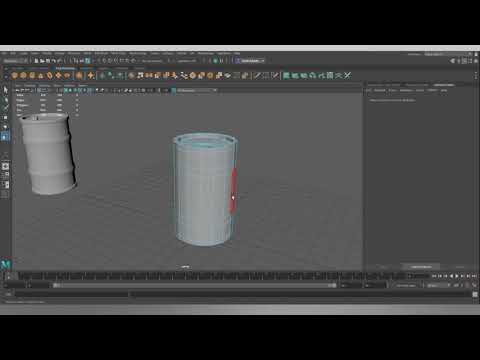The height and width of the screenshot is (360, 480).
Task: Toggle select by component type mode
Action: point(87,61)
